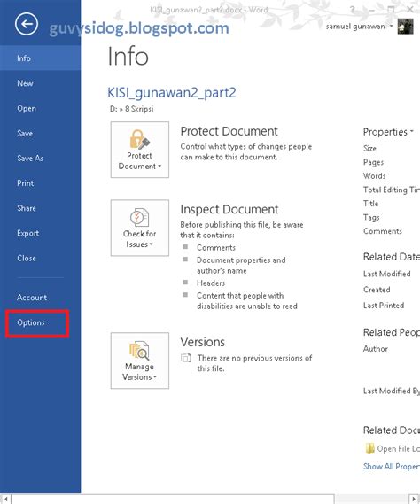This screenshot has width=420, height=504.
Task: Click the horizontal scrollbar thumb
Action: pyautogui.click(x=173, y=500)
